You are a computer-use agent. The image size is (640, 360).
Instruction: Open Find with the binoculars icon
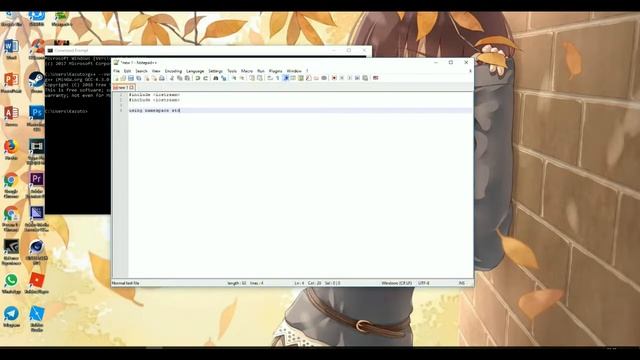tap(215, 78)
